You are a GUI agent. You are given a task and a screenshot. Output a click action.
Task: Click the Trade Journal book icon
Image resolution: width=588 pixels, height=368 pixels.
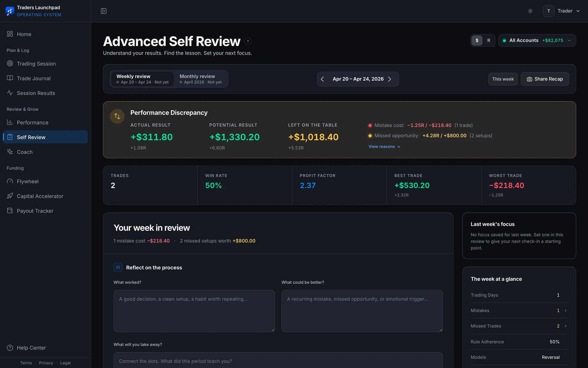(10, 78)
